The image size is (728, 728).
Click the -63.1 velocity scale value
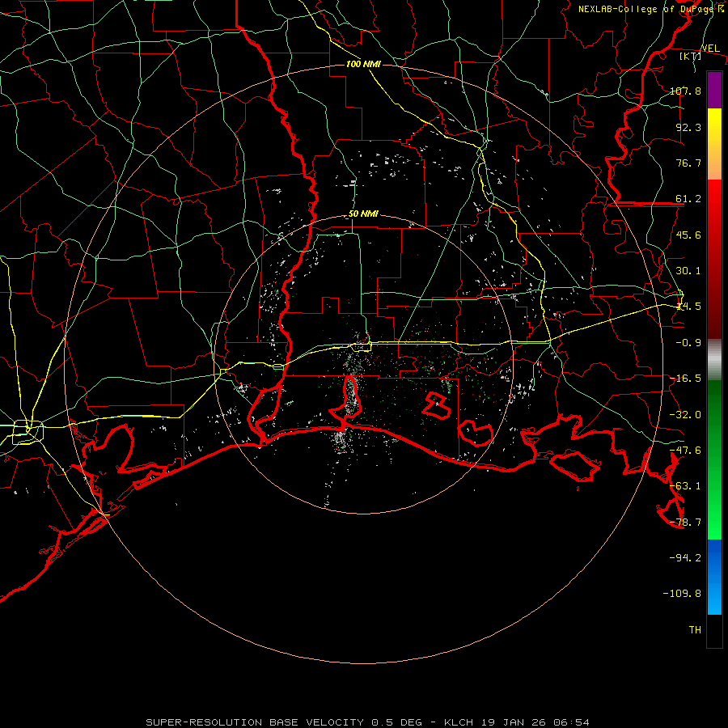(x=685, y=486)
